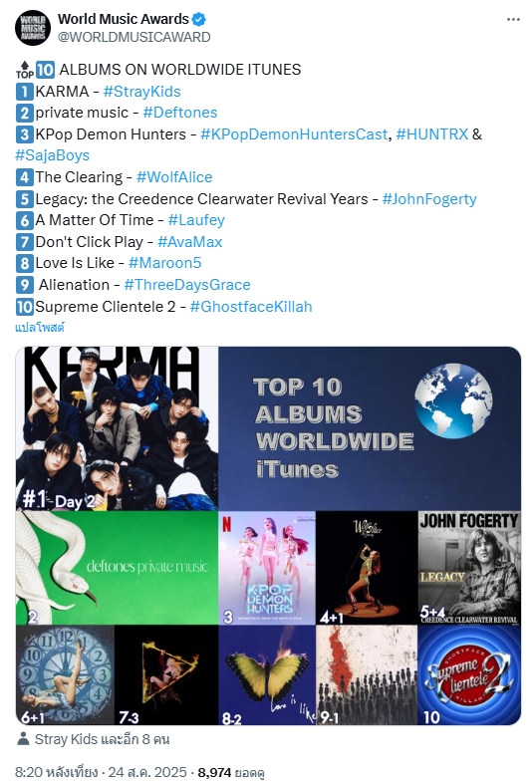This screenshot has width=532, height=784.
Task: Open the #WolfAlice hashtag link
Action: [x=174, y=177]
